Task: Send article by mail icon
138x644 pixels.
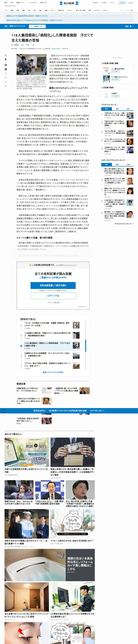Action: [x=6, y=78]
